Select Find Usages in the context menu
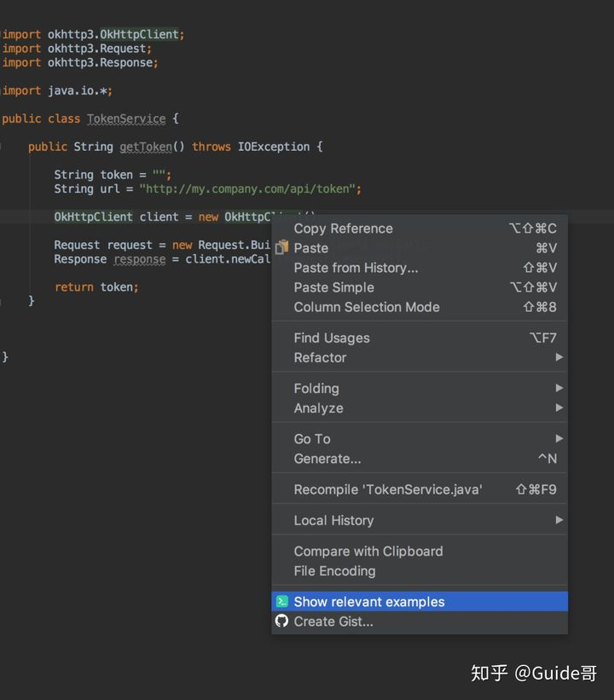 pos(332,338)
